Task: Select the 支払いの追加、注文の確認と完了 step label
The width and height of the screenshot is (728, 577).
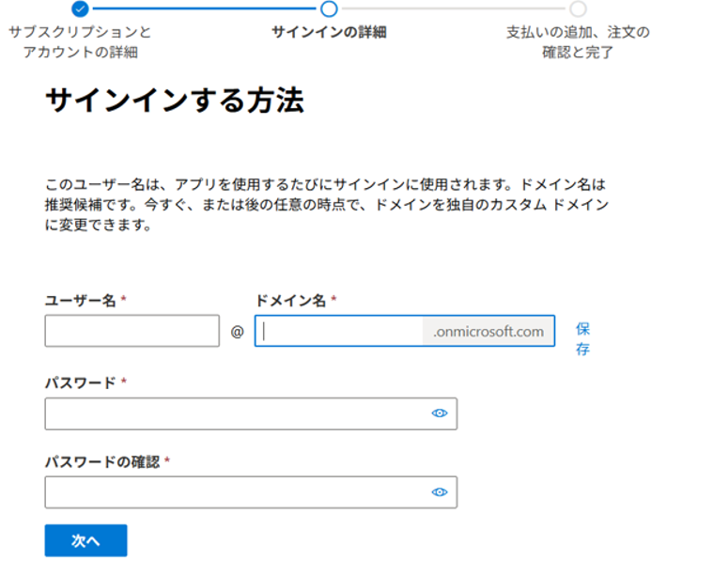Action: [x=578, y=41]
